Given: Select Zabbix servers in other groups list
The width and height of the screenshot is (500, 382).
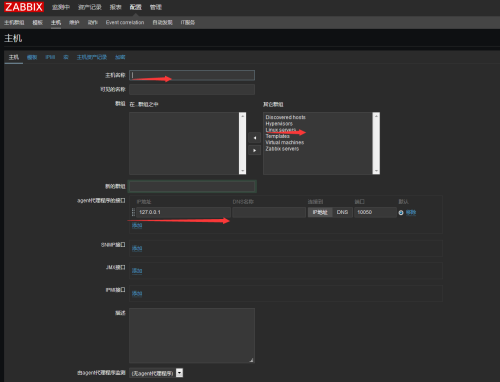Looking at the screenshot, I should point(282,149).
